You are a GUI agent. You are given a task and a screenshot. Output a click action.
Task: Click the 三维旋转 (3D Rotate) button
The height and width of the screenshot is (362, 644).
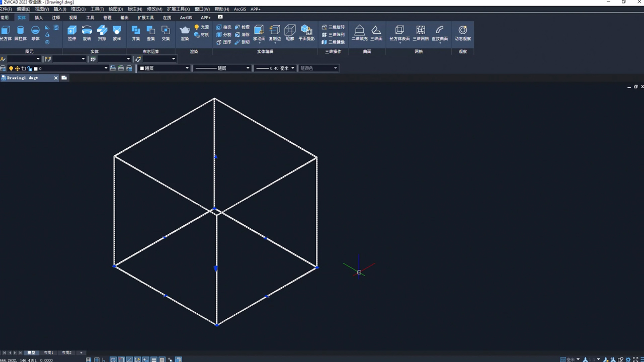point(334,27)
